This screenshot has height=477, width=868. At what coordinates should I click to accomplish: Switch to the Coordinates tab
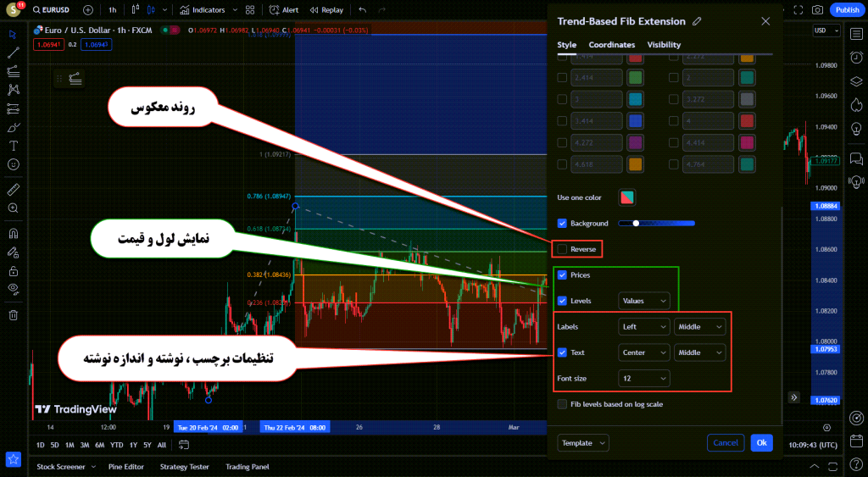(612, 45)
